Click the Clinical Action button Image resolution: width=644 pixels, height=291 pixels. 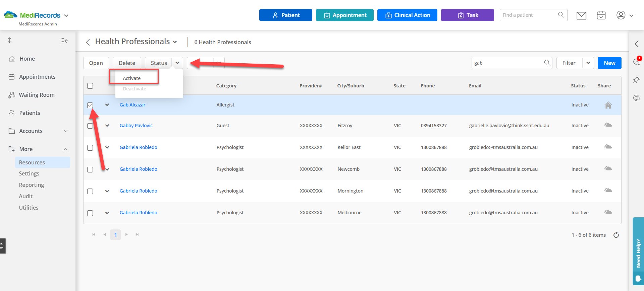pos(407,15)
